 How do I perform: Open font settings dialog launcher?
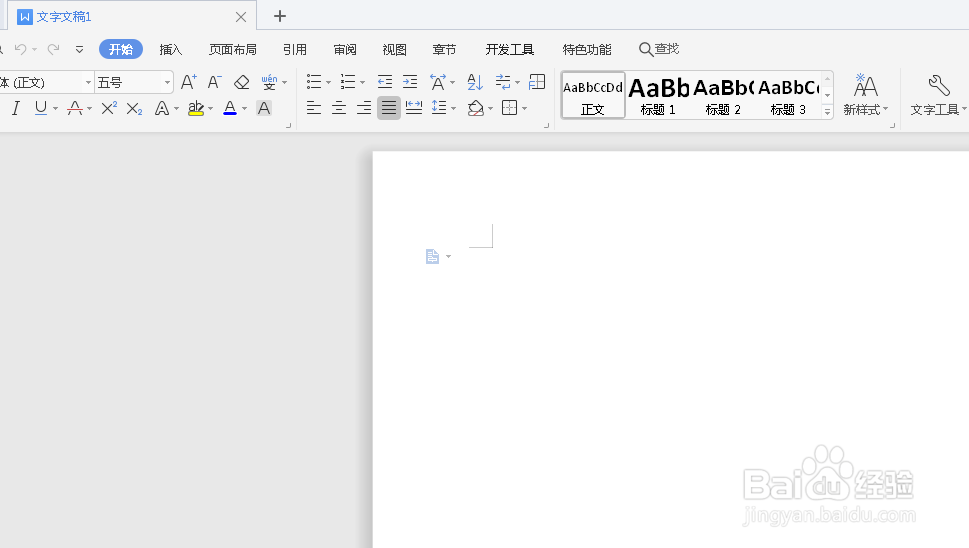[x=289, y=125]
